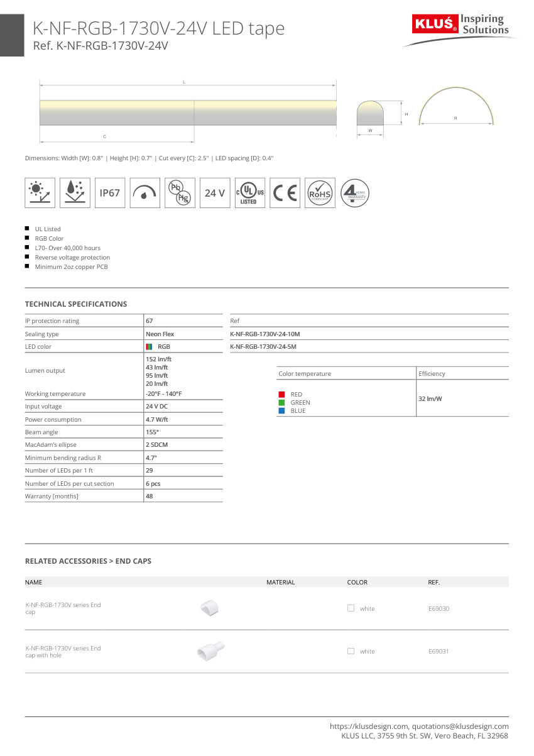Click the L70- Over 40,000 hours bullet

(x=68, y=248)
